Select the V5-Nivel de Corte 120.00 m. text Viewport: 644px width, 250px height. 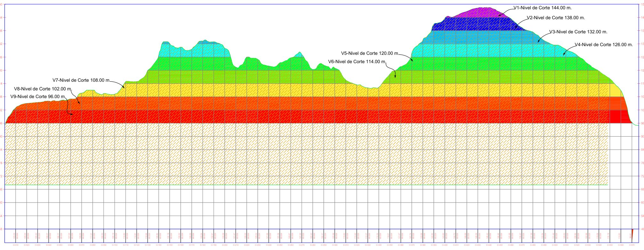coord(370,53)
